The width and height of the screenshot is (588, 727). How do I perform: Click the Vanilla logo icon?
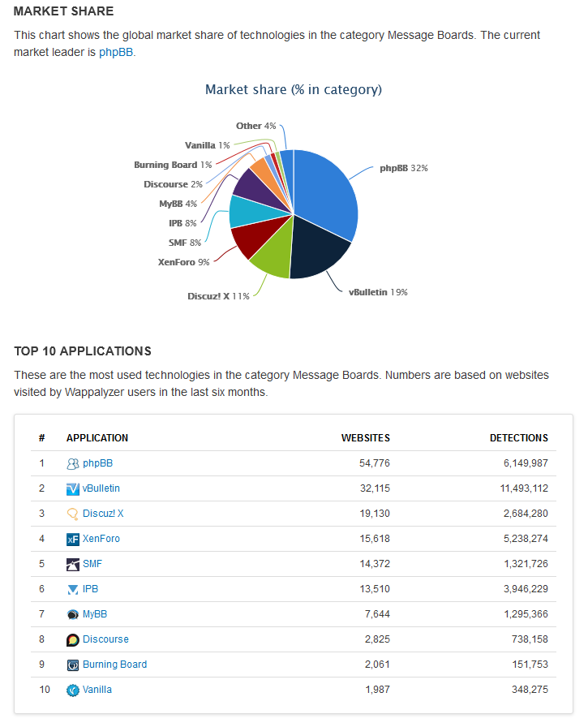pyautogui.click(x=73, y=690)
